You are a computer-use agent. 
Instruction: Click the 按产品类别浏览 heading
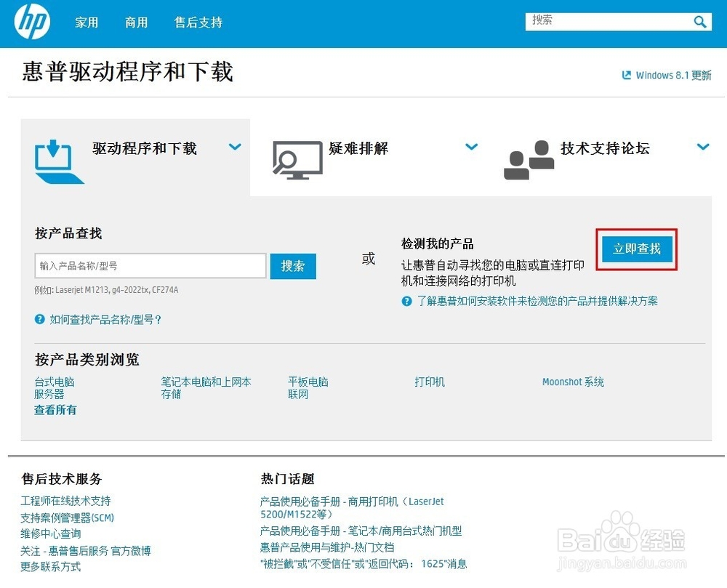coord(87,359)
